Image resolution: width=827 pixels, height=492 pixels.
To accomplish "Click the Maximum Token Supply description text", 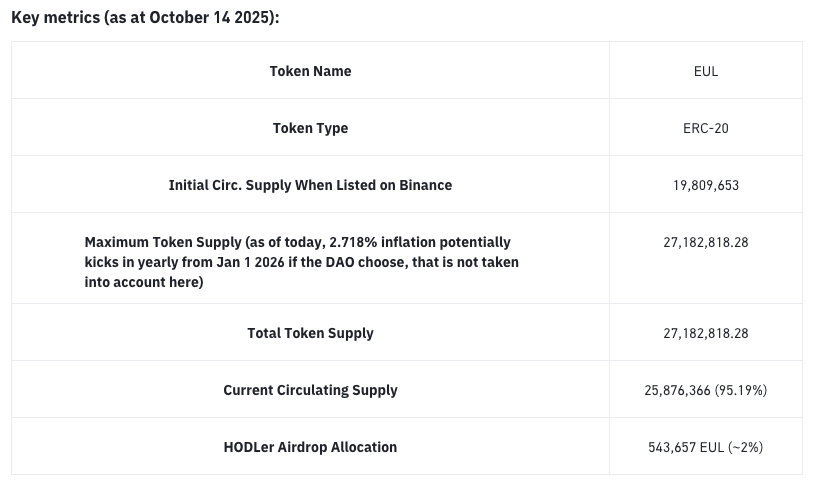I will 300,262.
